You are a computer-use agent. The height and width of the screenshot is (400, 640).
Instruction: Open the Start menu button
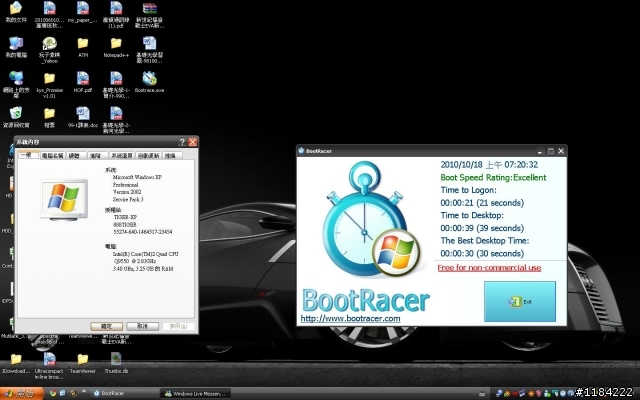(x=22, y=393)
